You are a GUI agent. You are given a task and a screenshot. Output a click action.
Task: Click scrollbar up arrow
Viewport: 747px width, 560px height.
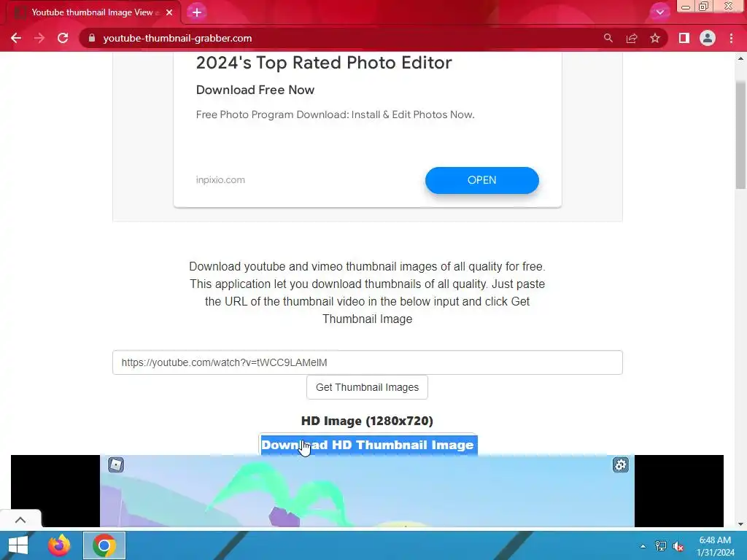point(740,58)
